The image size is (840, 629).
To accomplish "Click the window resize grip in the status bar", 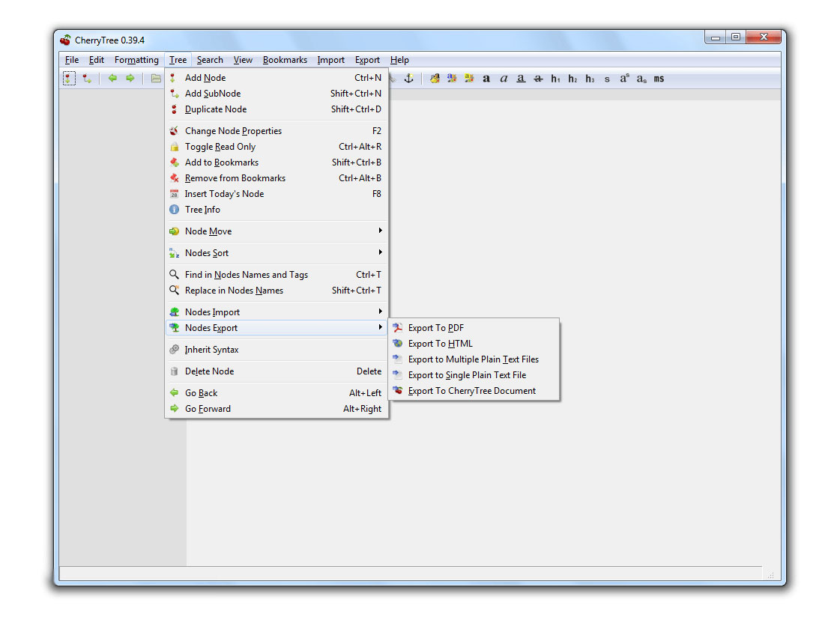I will coord(770,575).
